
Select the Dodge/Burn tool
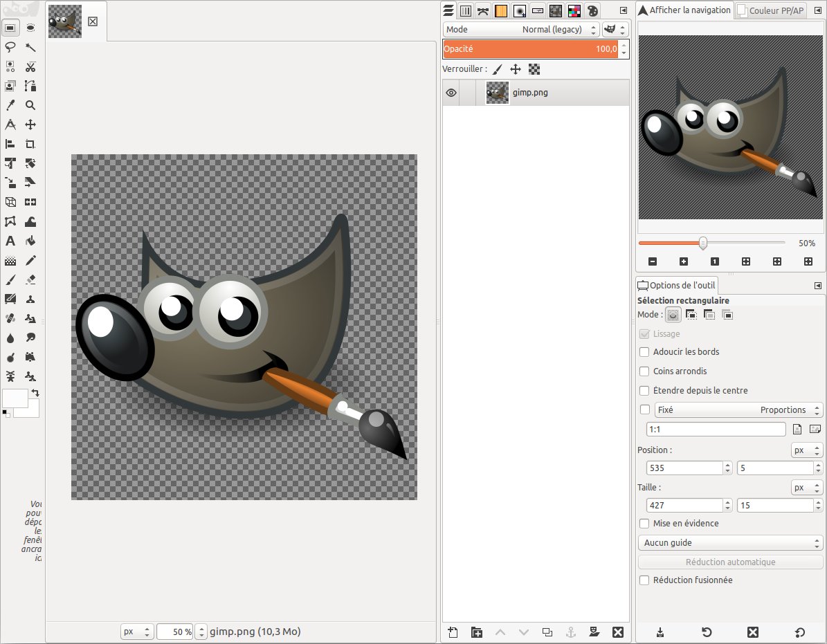pyautogui.click(x=10, y=358)
